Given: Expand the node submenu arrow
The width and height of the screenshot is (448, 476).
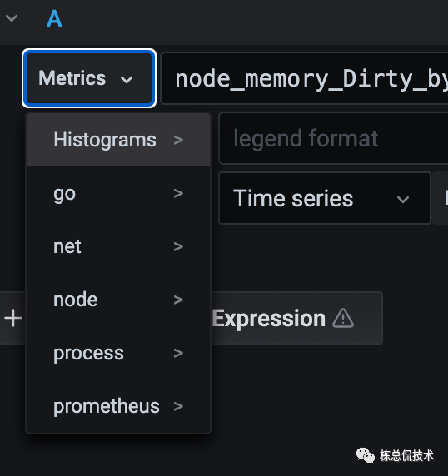Looking at the screenshot, I should pos(178,300).
